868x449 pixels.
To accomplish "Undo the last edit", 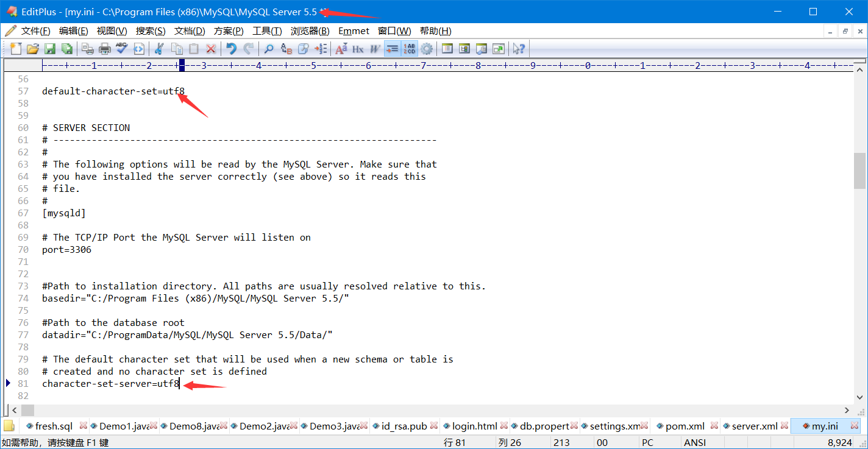I will pyautogui.click(x=231, y=49).
